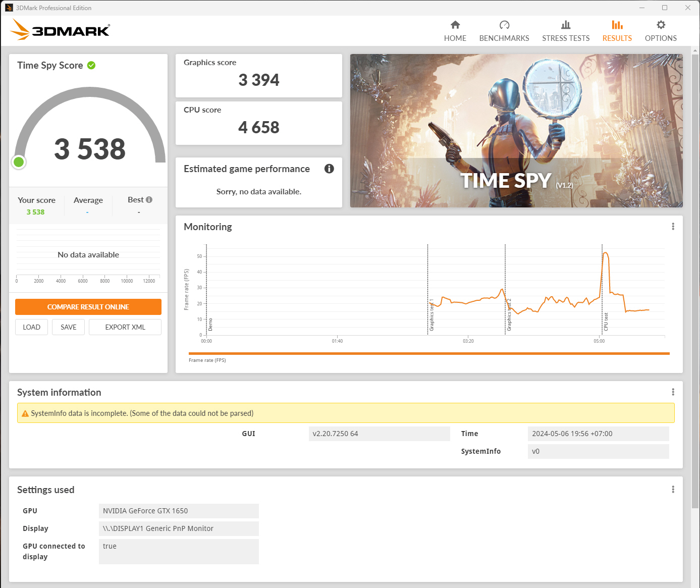The width and height of the screenshot is (700, 588).
Task: Select the Results chart icon
Action: tap(617, 25)
